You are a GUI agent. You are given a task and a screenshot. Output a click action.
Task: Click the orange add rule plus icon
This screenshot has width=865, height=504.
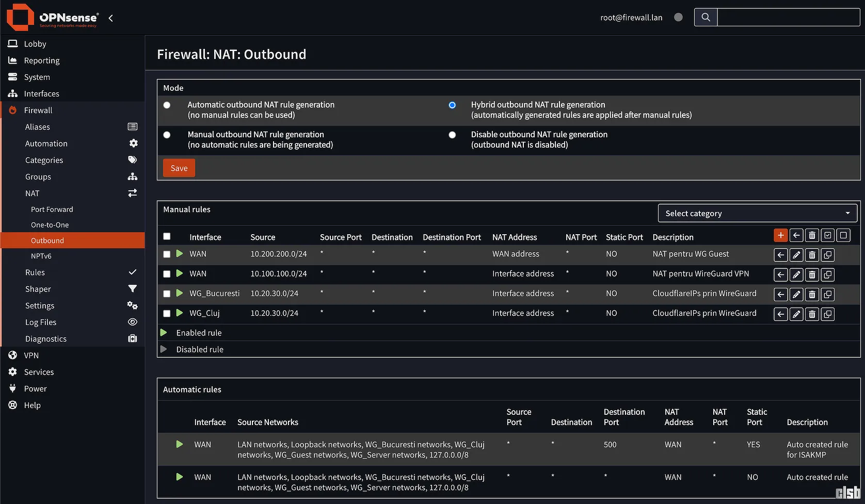click(x=780, y=235)
